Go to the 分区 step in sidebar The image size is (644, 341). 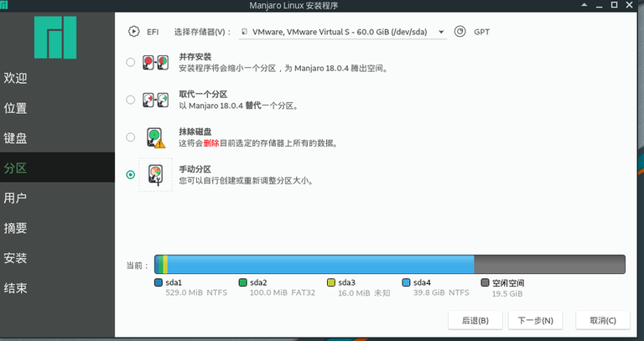[x=57, y=168]
